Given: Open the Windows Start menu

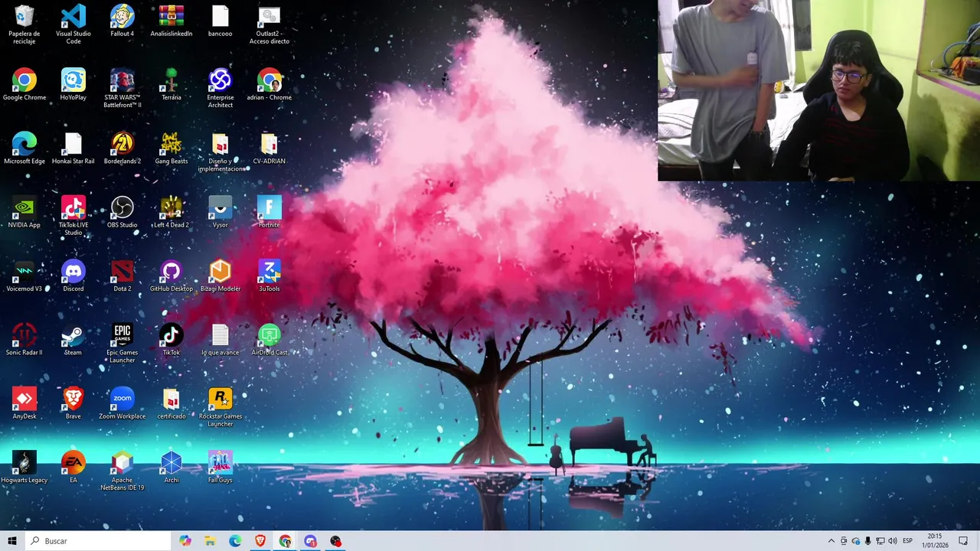Looking at the screenshot, I should click(x=12, y=541).
